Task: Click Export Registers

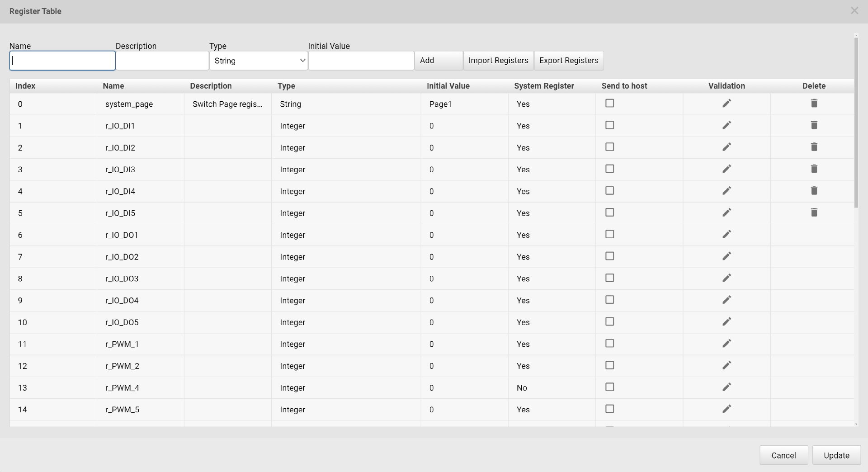Action: pyautogui.click(x=569, y=61)
